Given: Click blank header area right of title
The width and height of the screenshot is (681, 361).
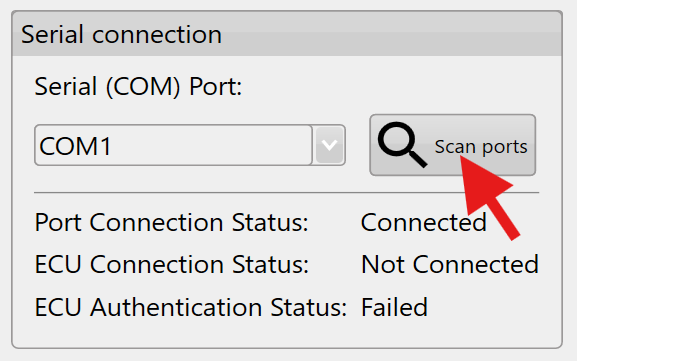Looking at the screenshot, I should pyautogui.click(x=391, y=34).
